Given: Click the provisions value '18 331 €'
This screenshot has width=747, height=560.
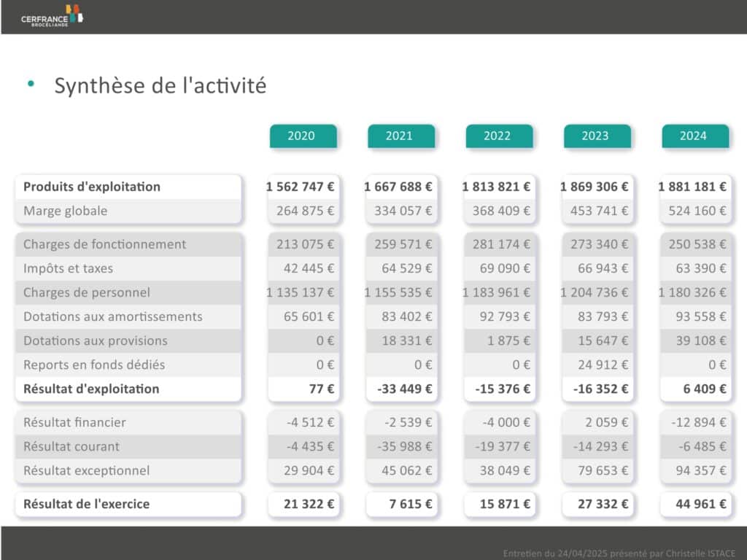Looking at the screenshot, I should tap(407, 341).
